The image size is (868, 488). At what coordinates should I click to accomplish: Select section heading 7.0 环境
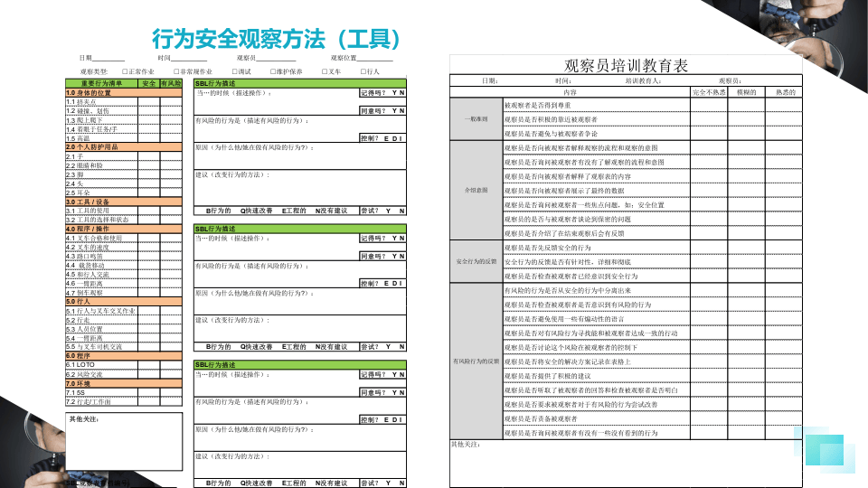[124, 383]
